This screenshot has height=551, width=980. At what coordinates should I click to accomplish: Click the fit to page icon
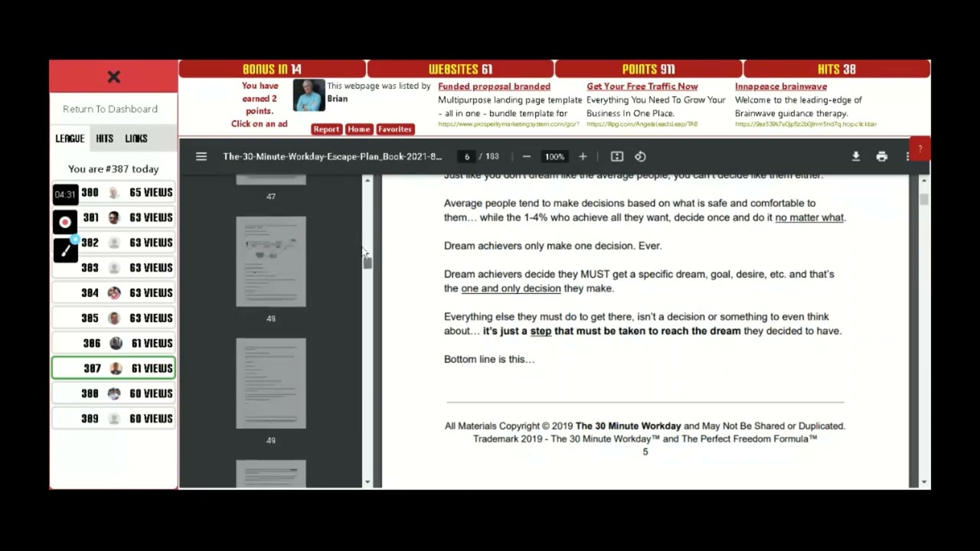coord(617,156)
